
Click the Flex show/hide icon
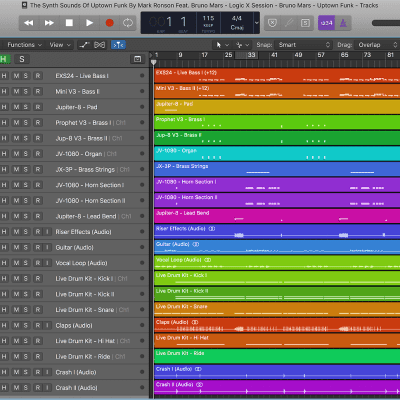point(100,45)
